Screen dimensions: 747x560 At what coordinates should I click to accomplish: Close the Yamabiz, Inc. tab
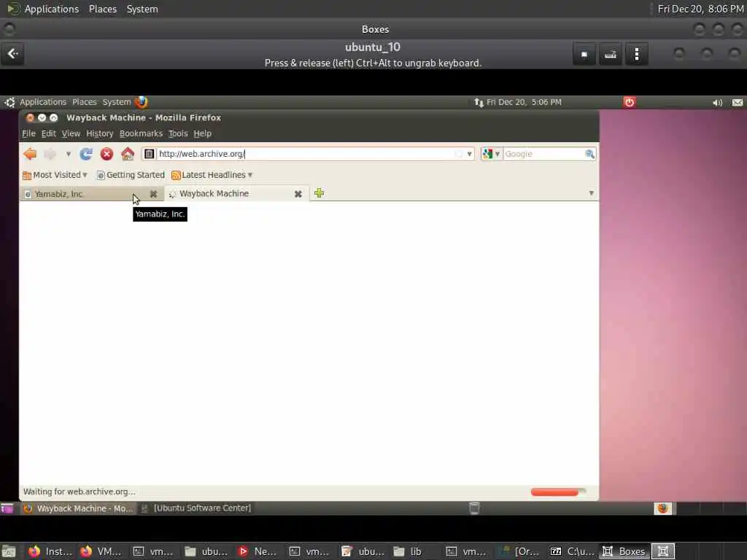pos(153,194)
